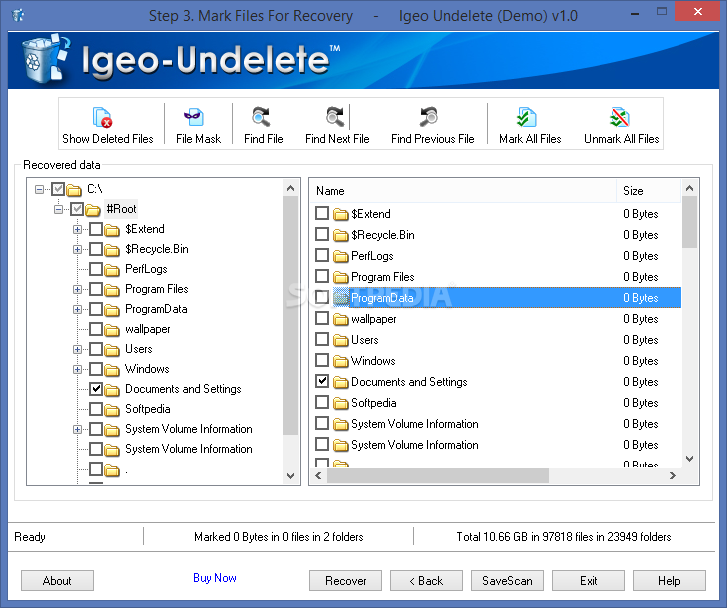Expand the $Recycle.Bin tree node

pos(77,250)
